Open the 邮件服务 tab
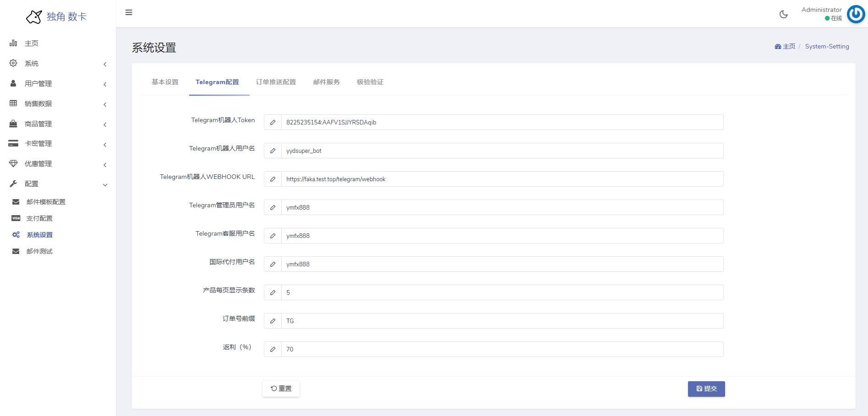Screen dimensions: 868x416 326,82
